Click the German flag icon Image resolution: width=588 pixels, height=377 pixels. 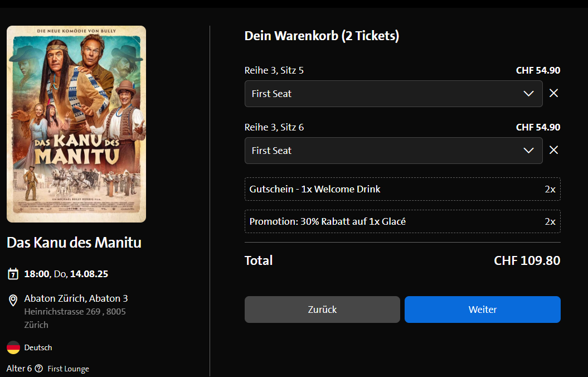coord(13,347)
